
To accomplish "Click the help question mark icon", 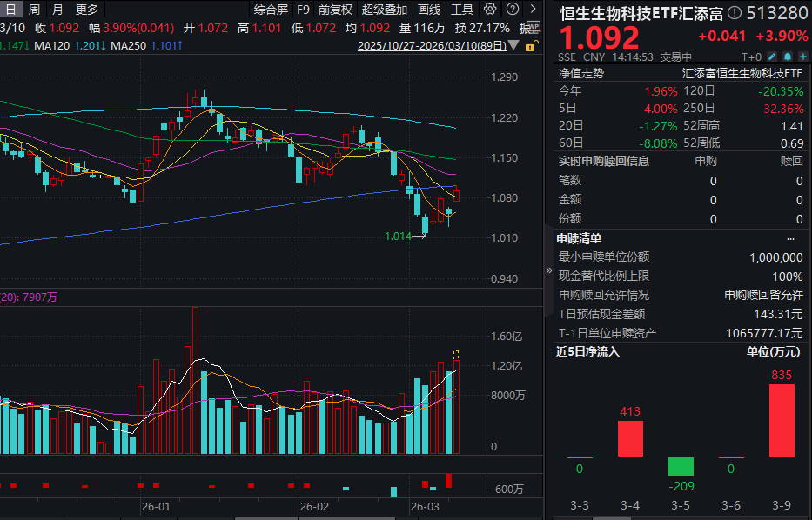I will point(512,9).
